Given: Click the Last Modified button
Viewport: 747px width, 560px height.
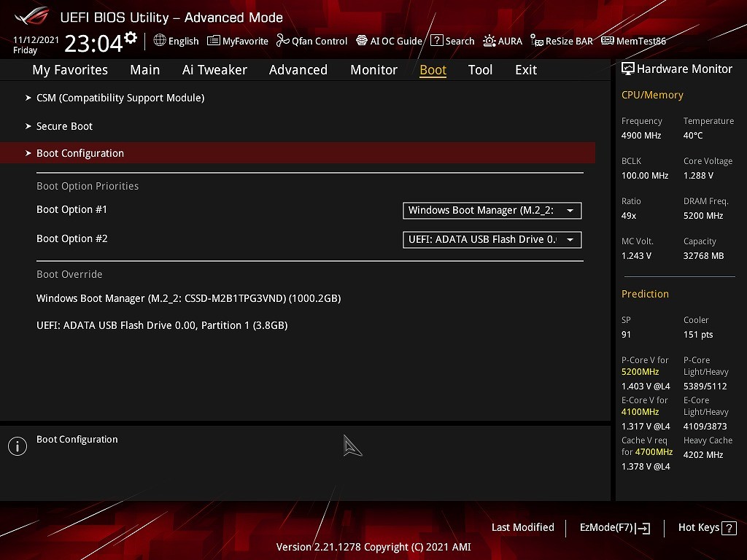Looking at the screenshot, I should (522, 528).
